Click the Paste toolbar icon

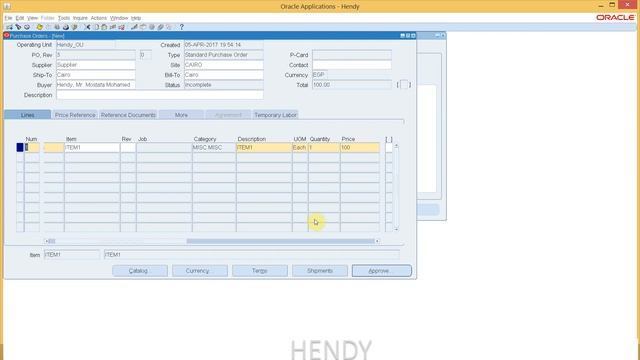point(104,27)
